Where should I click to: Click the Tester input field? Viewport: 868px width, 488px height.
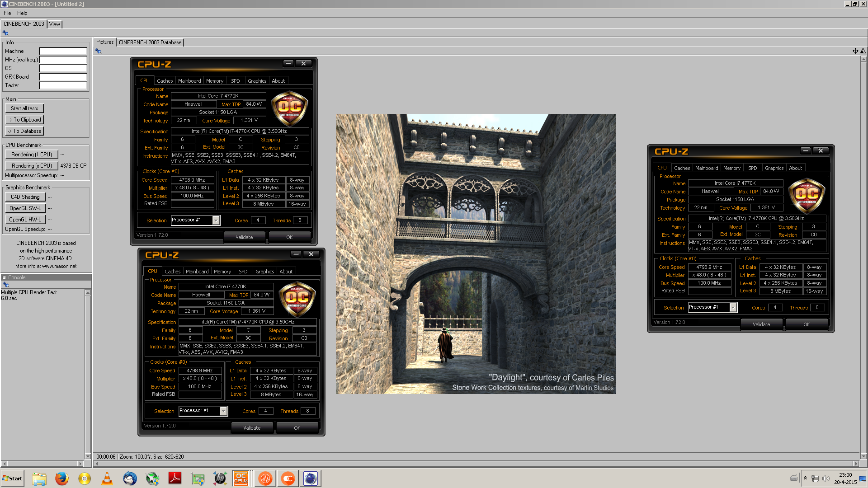coord(63,85)
